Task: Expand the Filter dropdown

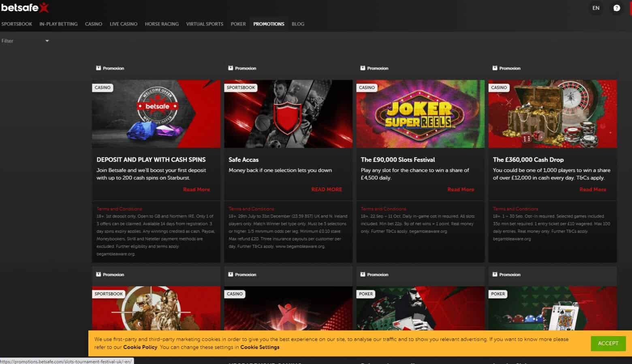Action: (x=25, y=41)
